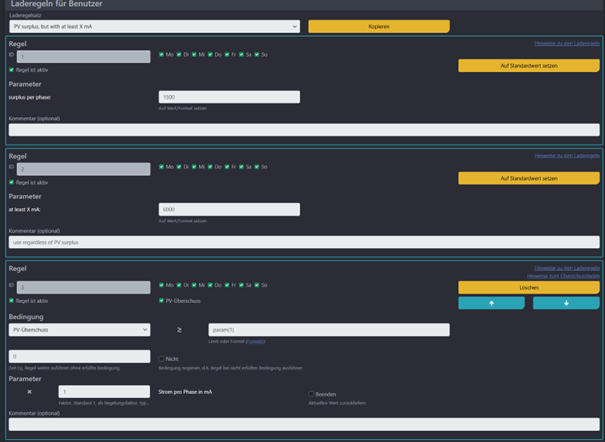This screenshot has height=442, width=605.
Task: Open 'Hinweise zu den Laderegeln' link in rule 1
Action: point(567,43)
